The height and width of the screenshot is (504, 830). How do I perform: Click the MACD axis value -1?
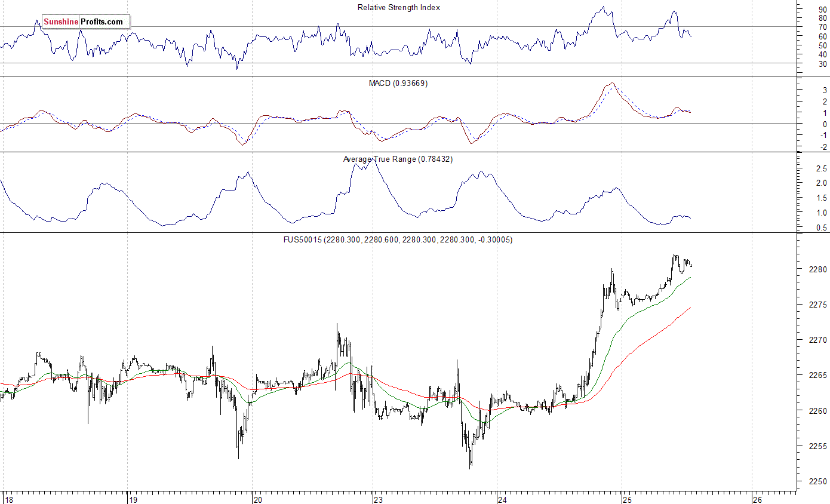tap(823, 136)
